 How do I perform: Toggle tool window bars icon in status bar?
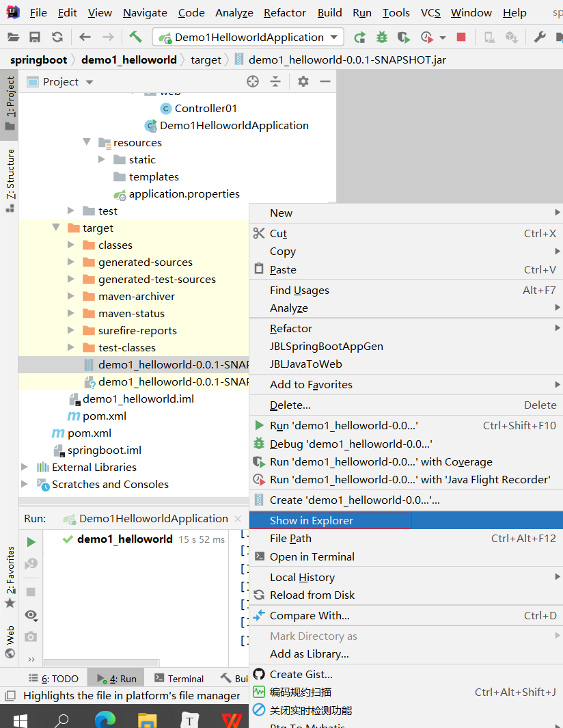pos(10,696)
